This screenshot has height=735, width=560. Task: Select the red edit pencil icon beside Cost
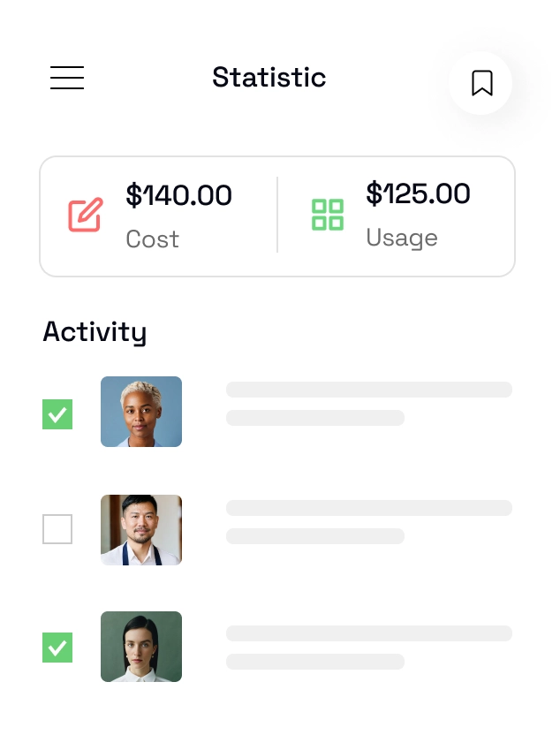tap(86, 215)
